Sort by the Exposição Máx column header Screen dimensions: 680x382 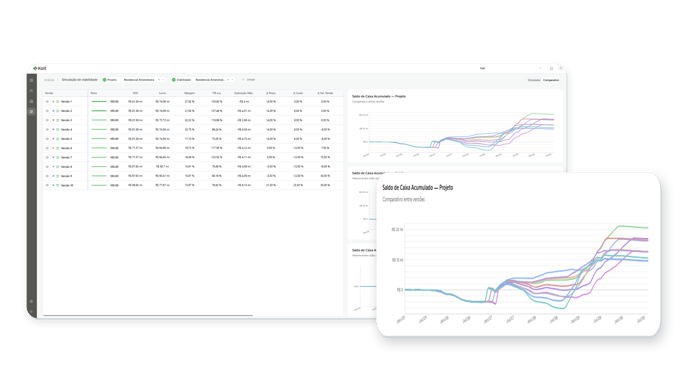243,93
